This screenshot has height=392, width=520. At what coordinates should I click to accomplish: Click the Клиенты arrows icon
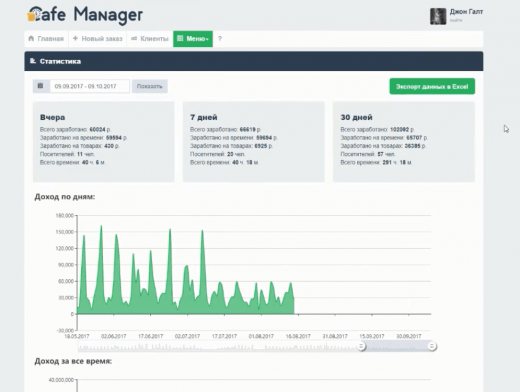tap(134, 38)
